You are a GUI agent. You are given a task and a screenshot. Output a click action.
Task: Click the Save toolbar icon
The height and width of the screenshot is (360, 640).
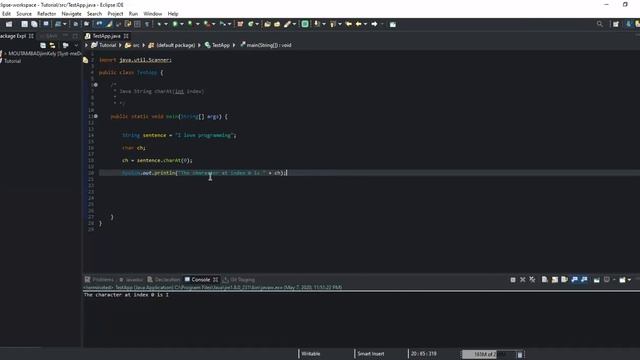[x=24, y=24]
